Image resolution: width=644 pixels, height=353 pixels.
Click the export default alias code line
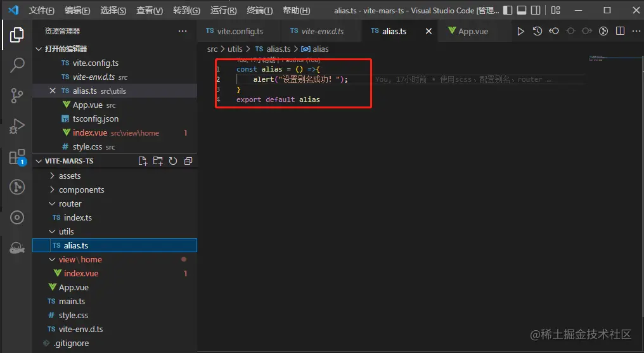coord(278,99)
